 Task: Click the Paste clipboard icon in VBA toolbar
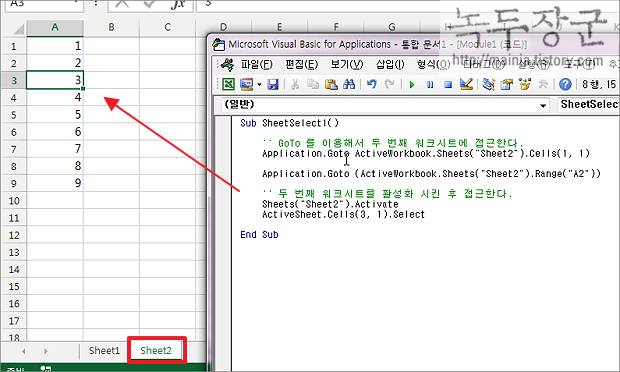pyautogui.click(x=331, y=84)
